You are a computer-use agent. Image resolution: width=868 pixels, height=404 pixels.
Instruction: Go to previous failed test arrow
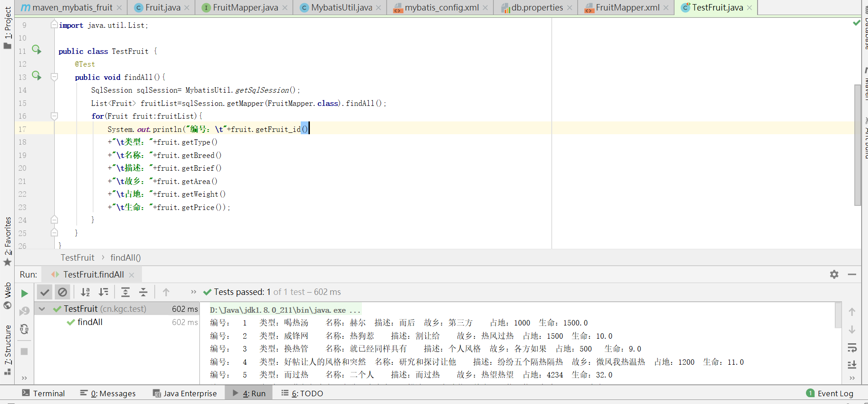[166, 292]
